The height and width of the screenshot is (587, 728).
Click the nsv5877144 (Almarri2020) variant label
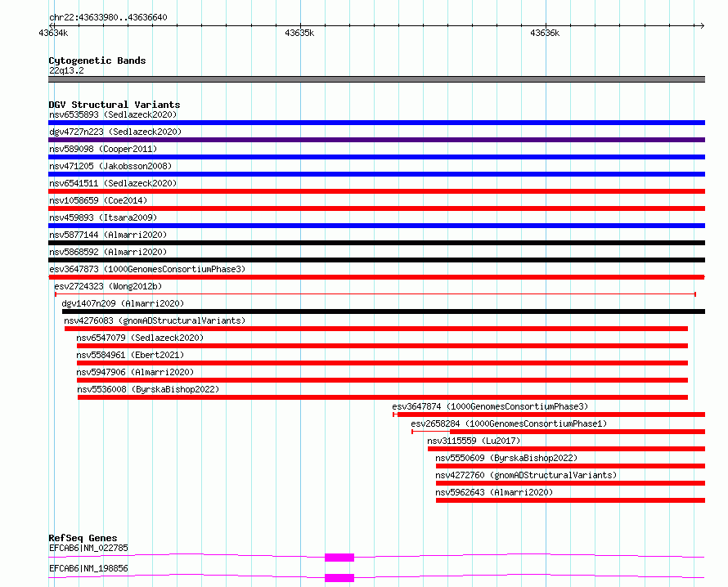[x=108, y=235]
